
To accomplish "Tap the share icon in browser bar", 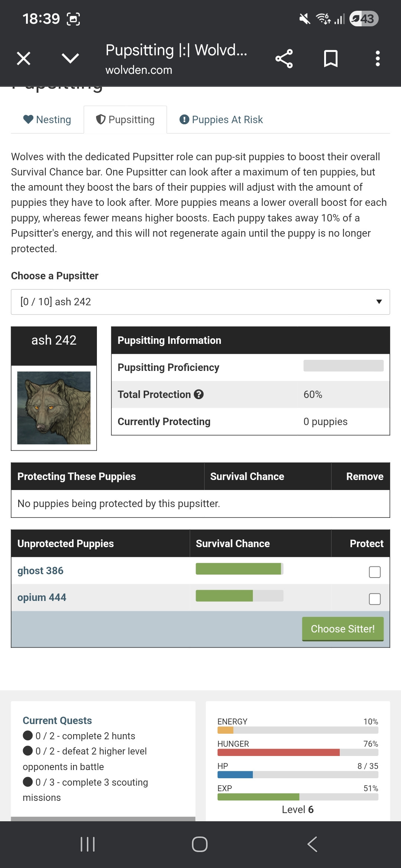I will tap(284, 59).
